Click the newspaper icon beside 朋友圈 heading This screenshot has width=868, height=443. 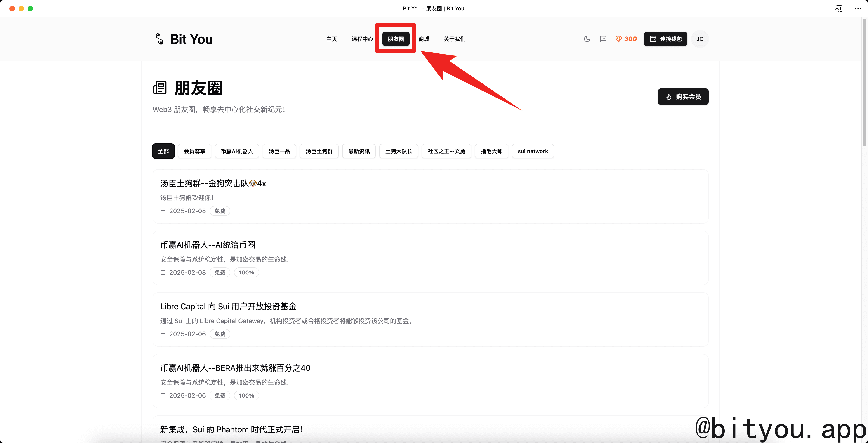160,88
